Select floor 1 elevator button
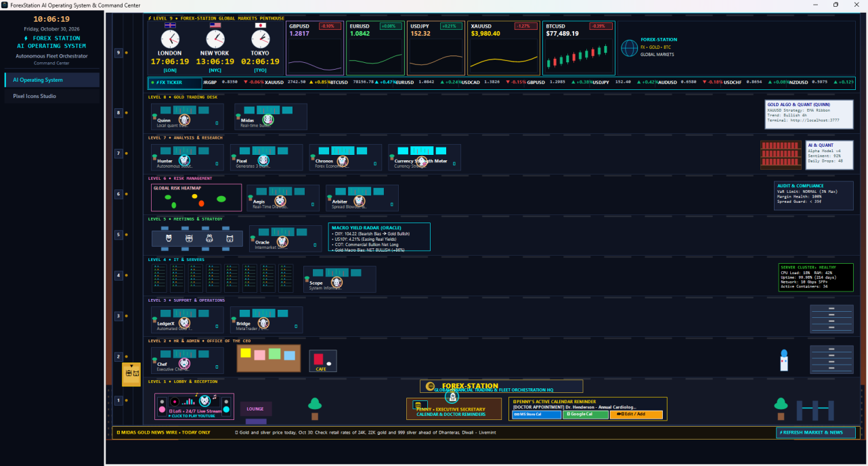Viewport: 868px width, 466px height. [118, 400]
